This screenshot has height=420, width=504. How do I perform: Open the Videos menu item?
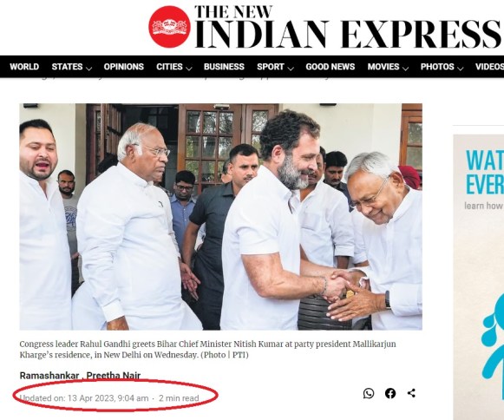(x=489, y=67)
